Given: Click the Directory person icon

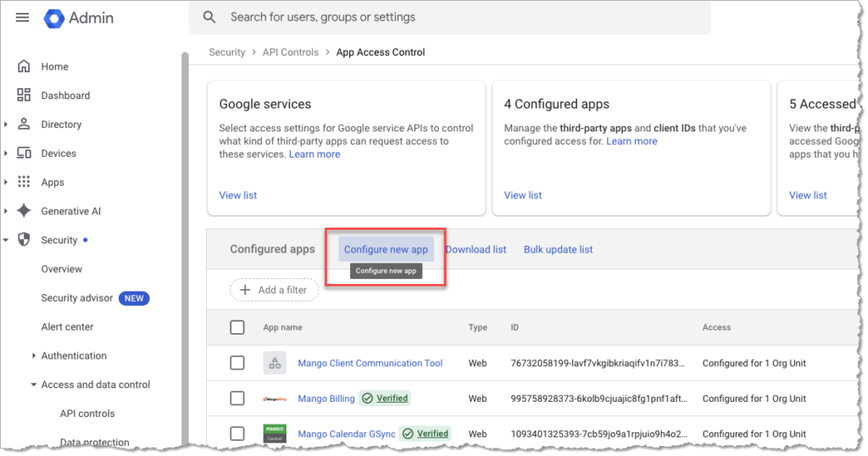Looking at the screenshot, I should pos(24,124).
